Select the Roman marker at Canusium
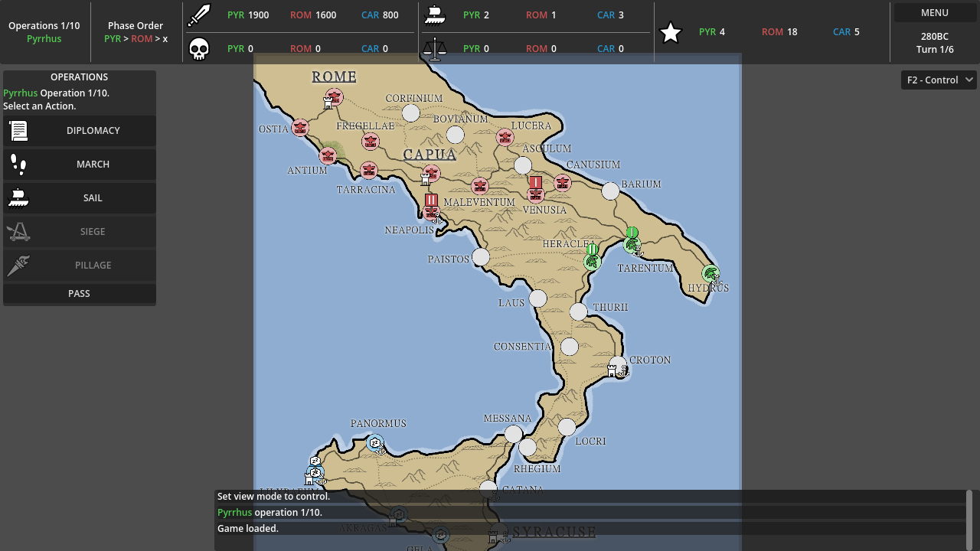980x551 pixels. (563, 183)
